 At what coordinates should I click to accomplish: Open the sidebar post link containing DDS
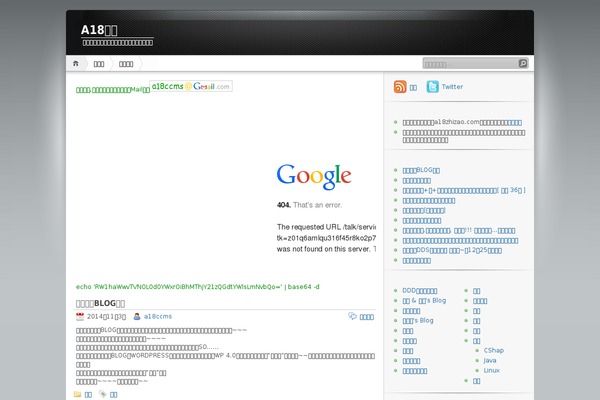(x=452, y=250)
